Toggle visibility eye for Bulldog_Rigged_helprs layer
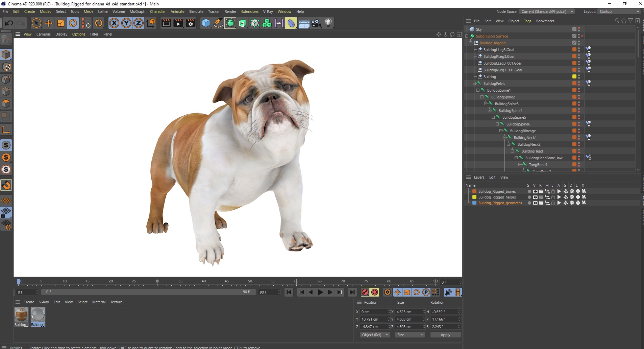The width and height of the screenshot is (644, 349). (x=535, y=197)
